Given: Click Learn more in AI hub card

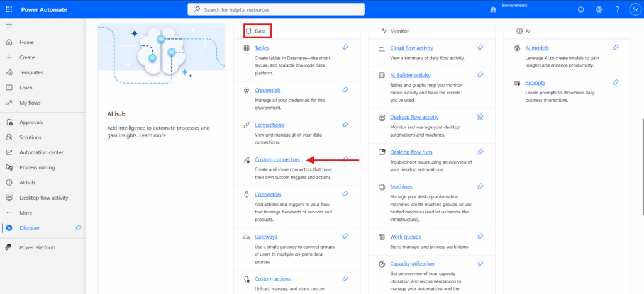Looking at the screenshot, I should pyautogui.click(x=152, y=135).
